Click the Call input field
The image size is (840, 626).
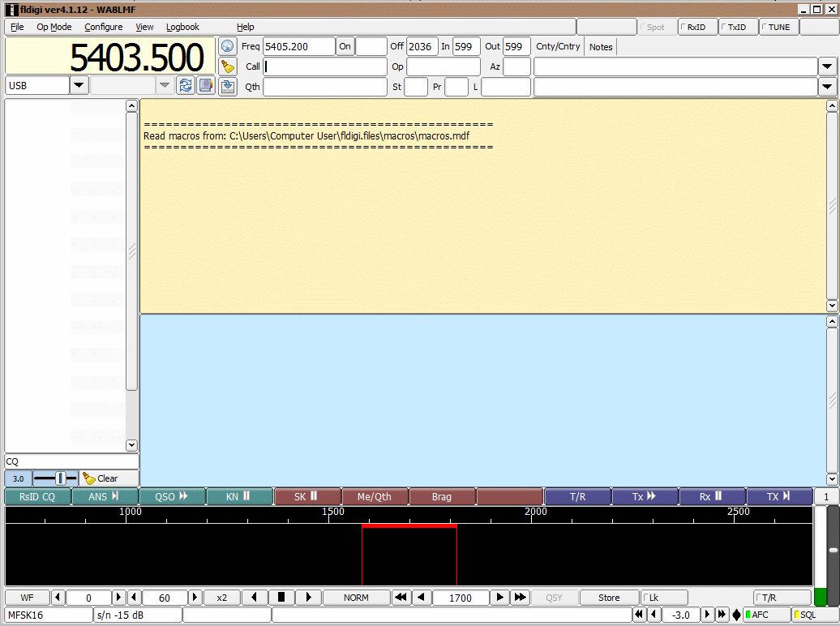tap(324, 66)
